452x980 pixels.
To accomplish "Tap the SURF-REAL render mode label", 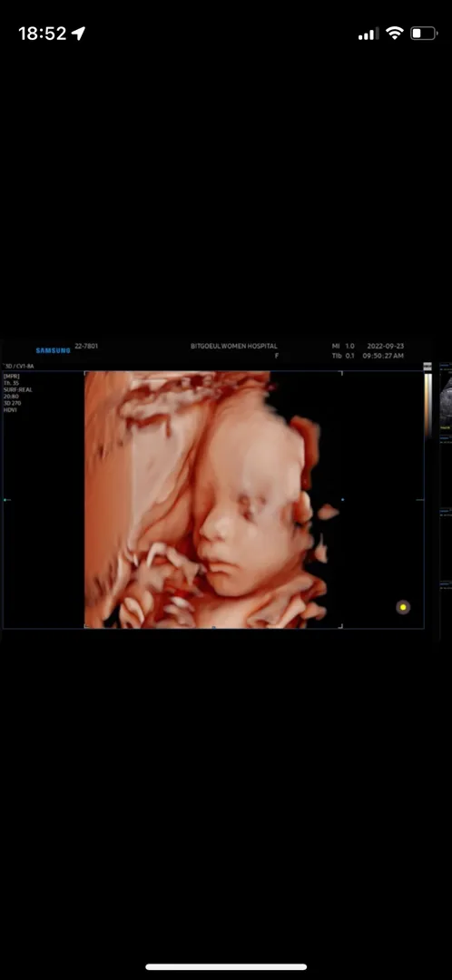I will coord(17,389).
